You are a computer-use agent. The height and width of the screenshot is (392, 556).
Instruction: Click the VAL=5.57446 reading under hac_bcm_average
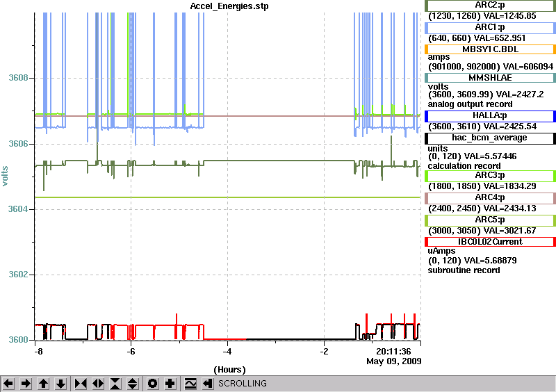(491, 156)
